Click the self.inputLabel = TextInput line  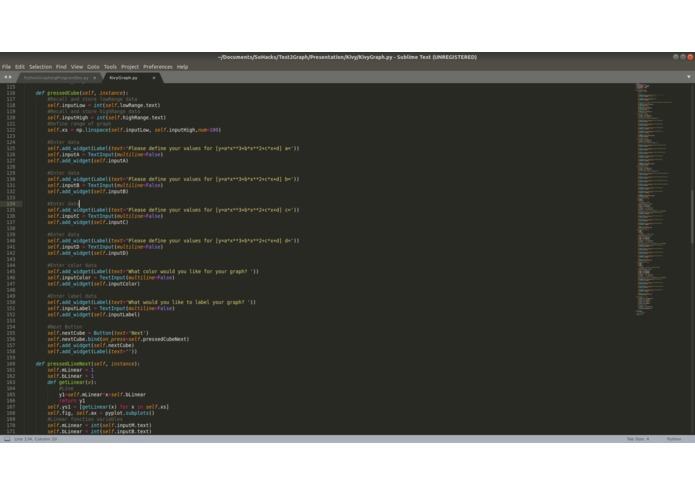tap(111, 309)
